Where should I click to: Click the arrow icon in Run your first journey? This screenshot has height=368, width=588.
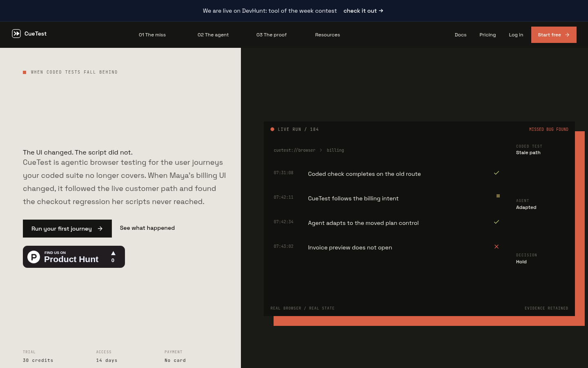(100, 229)
